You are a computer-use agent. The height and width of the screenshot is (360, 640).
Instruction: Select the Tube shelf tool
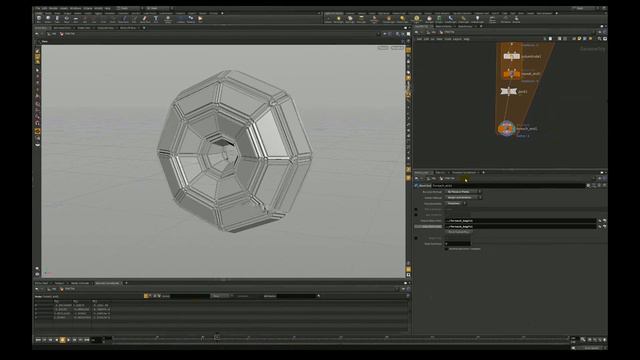click(57, 19)
